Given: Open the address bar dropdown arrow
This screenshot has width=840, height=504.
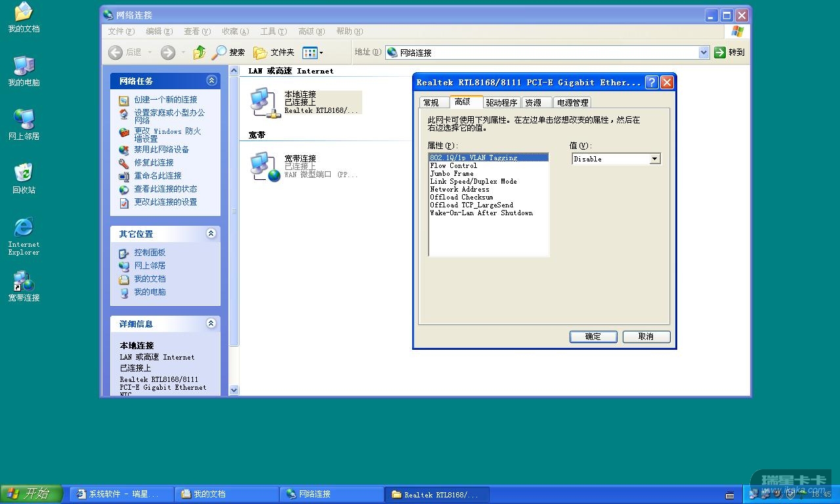Looking at the screenshot, I should pos(704,52).
